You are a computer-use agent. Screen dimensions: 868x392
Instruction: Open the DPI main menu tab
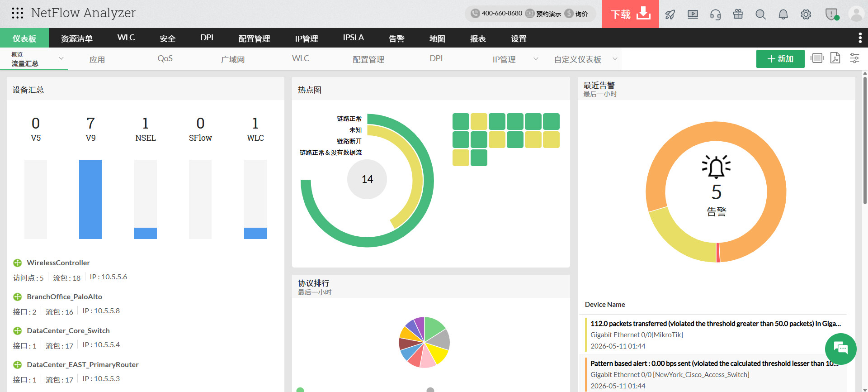click(x=207, y=38)
